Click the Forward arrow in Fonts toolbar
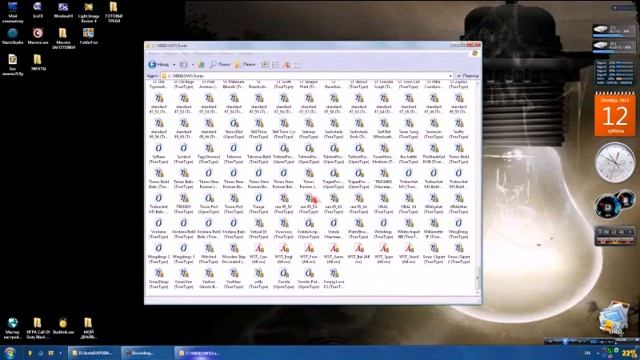The width and height of the screenshot is (640, 360). click(x=184, y=64)
